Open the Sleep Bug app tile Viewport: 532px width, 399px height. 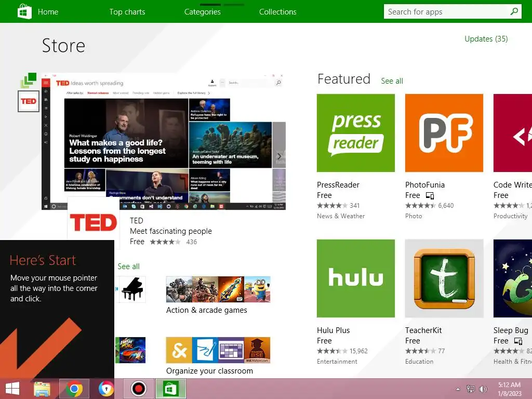point(513,278)
